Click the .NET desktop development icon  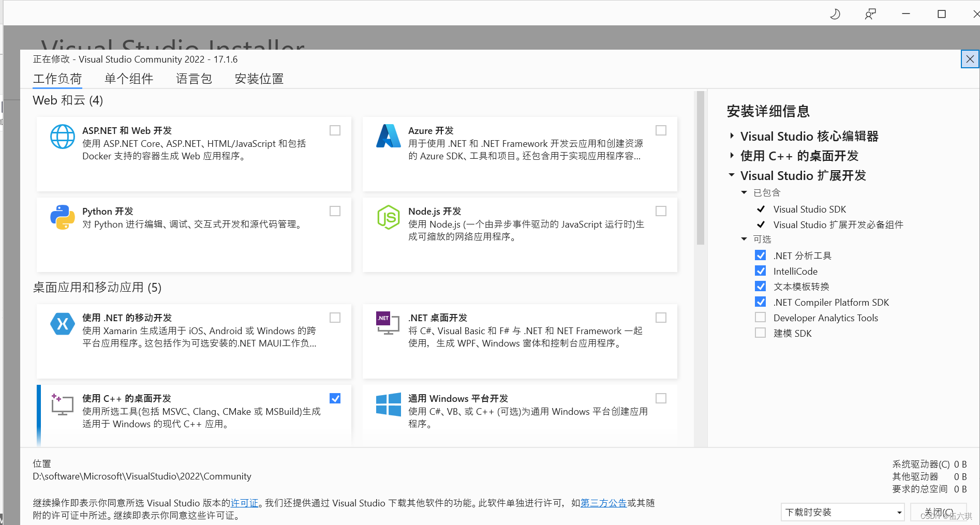388,323
